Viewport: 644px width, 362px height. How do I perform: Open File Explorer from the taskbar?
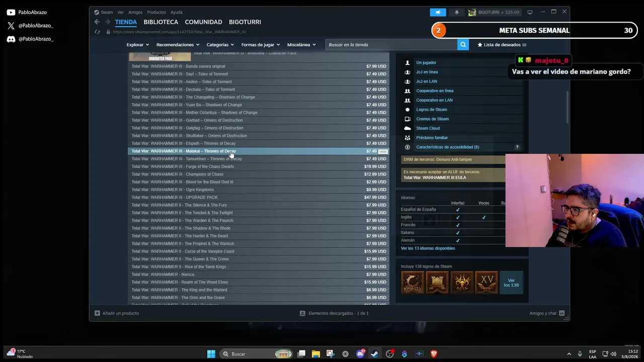coord(315,354)
